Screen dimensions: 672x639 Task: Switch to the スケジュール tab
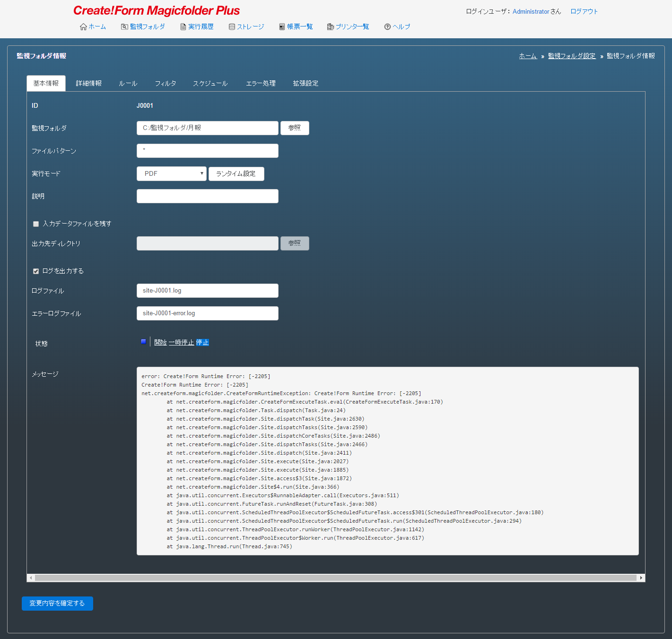coord(210,83)
